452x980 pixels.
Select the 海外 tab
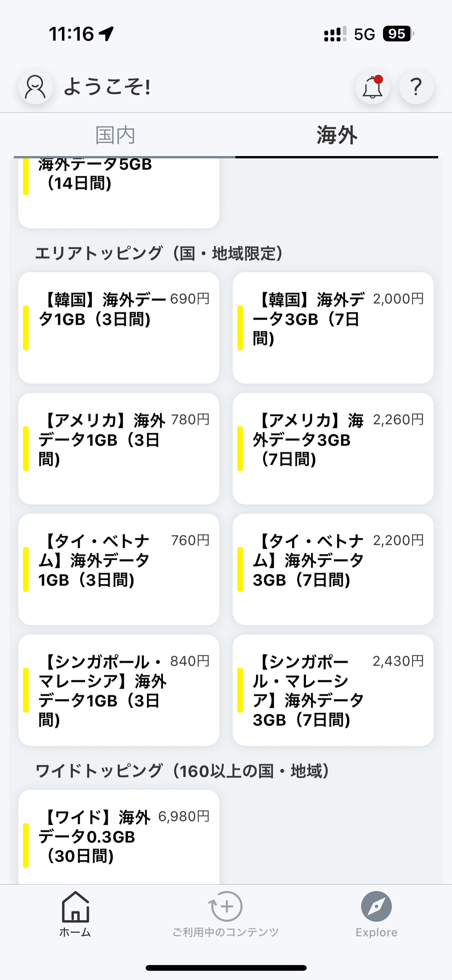[337, 135]
